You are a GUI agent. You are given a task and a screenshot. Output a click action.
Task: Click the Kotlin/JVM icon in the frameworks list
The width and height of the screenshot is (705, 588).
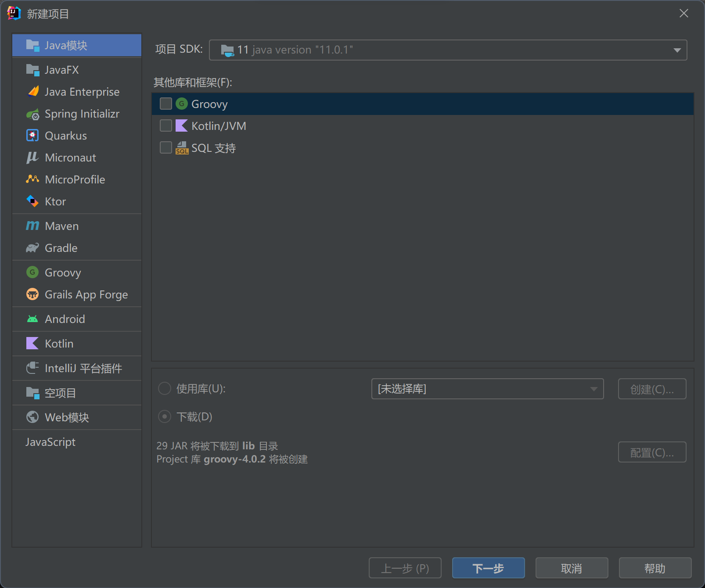[182, 125]
